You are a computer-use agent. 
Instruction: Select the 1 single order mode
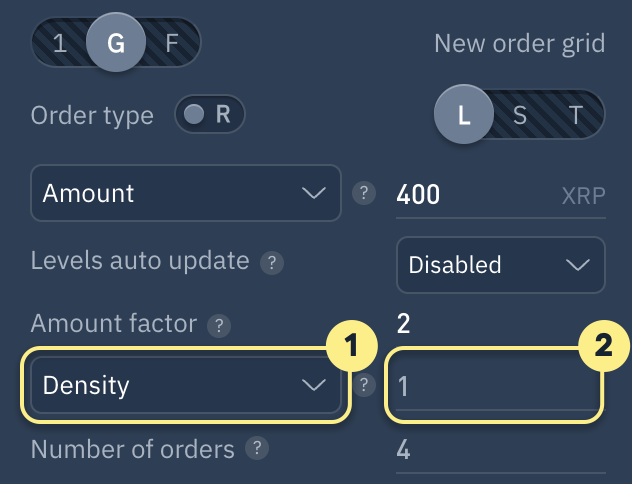[x=60, y=44]
